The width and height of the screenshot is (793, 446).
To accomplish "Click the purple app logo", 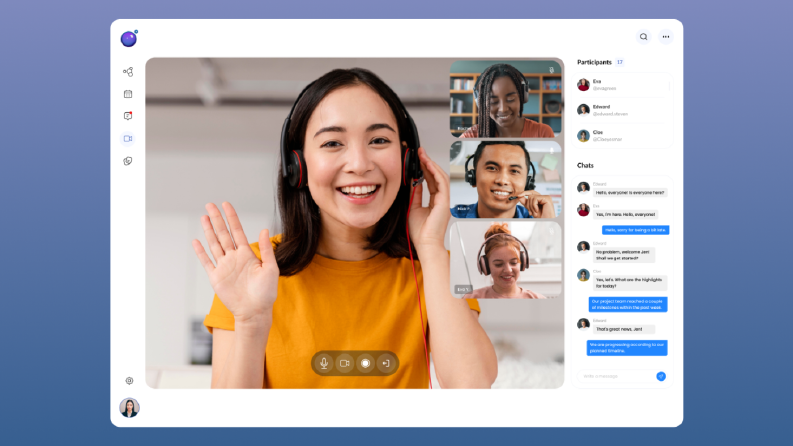I will (128, 39).
